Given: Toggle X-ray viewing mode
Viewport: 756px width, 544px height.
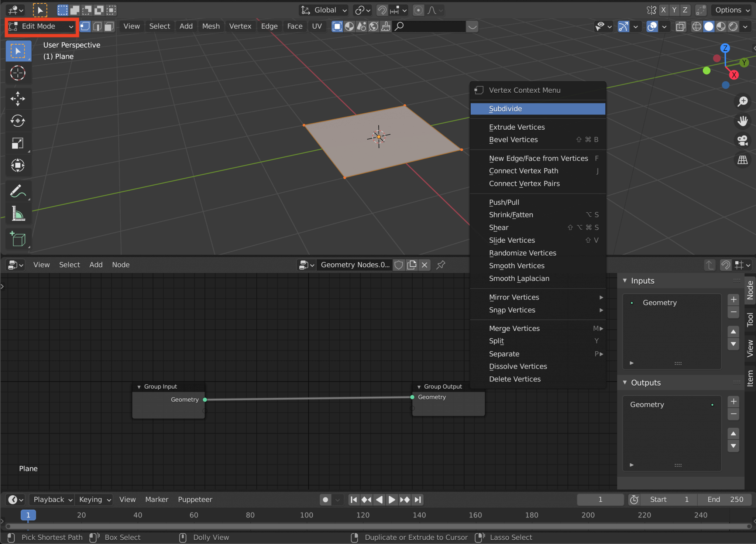Looking at the screenshot, I should point(680,26).
